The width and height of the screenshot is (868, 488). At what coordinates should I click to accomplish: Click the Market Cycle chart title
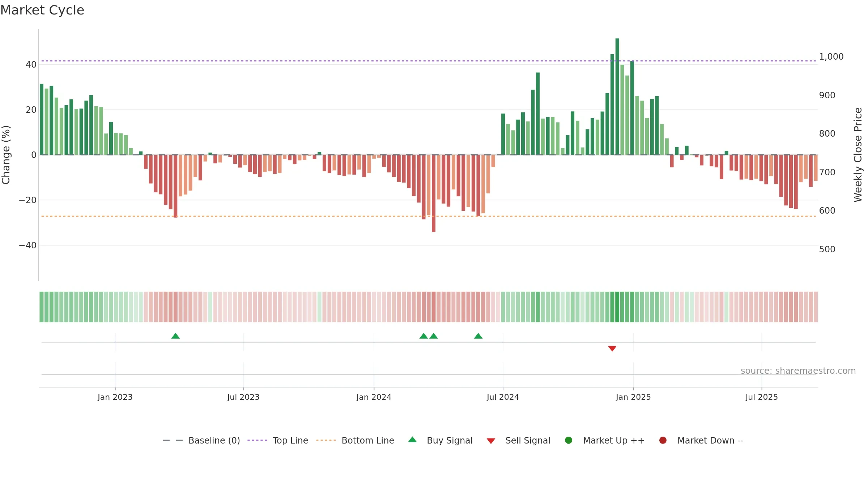[x=42, y=10]
